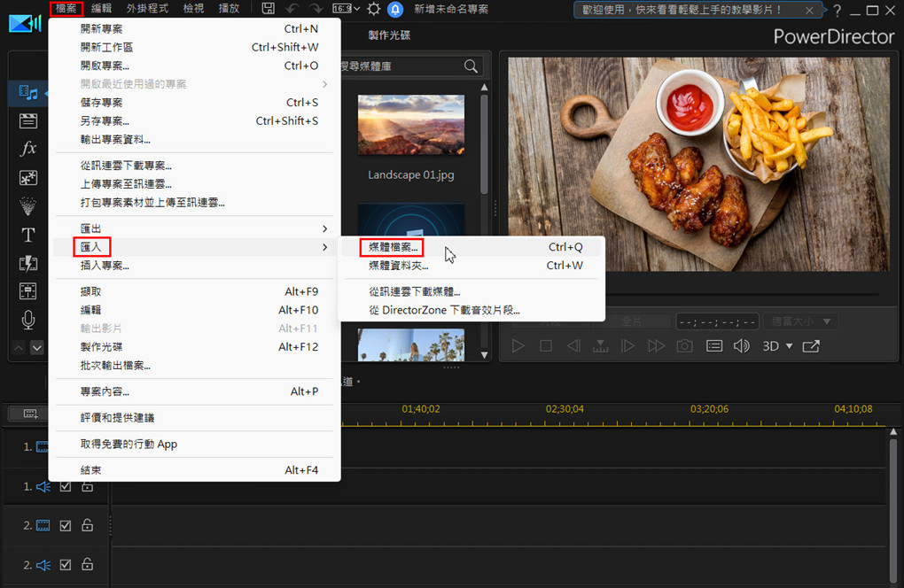This screenshot has height=588, width=904.
Task: Click the notification bell icon
Action: pyautogui.click(x=396, y=9)
